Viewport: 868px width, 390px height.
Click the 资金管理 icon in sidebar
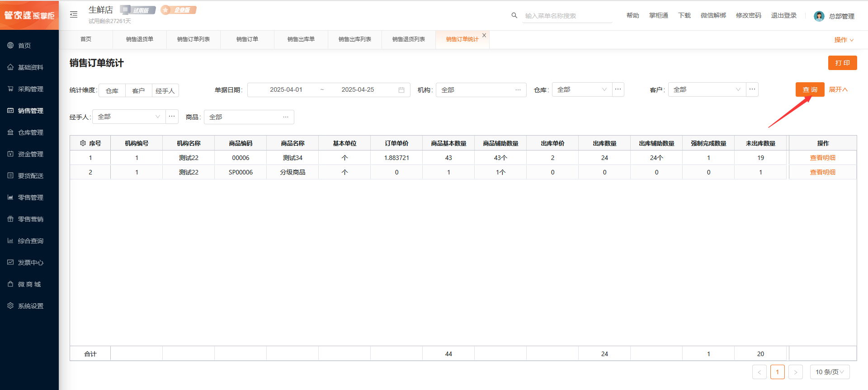(10, 154)
